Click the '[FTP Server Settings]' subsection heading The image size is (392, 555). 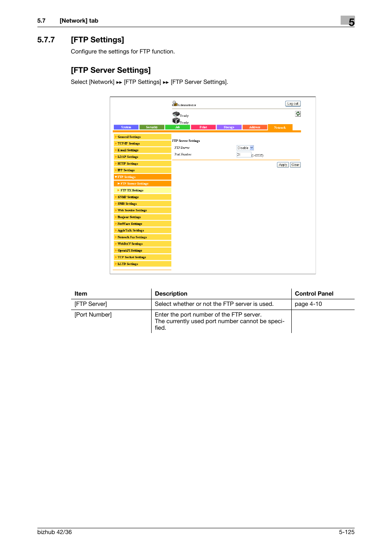click(111, 70)
